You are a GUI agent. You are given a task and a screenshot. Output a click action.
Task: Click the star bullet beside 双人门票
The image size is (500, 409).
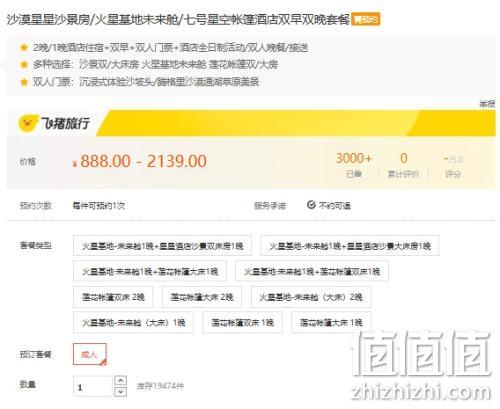(24, 81)
